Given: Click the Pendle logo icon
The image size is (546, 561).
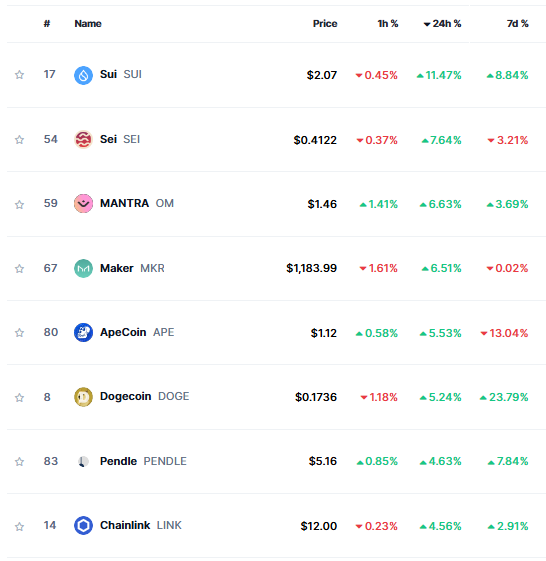Looking at the screenshot, I should click(x=83, y=461).
